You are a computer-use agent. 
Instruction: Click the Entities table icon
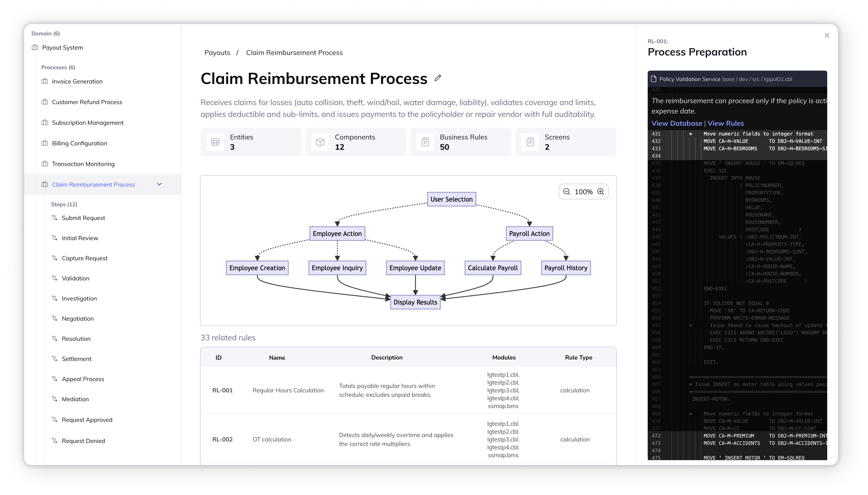[215, 142]
